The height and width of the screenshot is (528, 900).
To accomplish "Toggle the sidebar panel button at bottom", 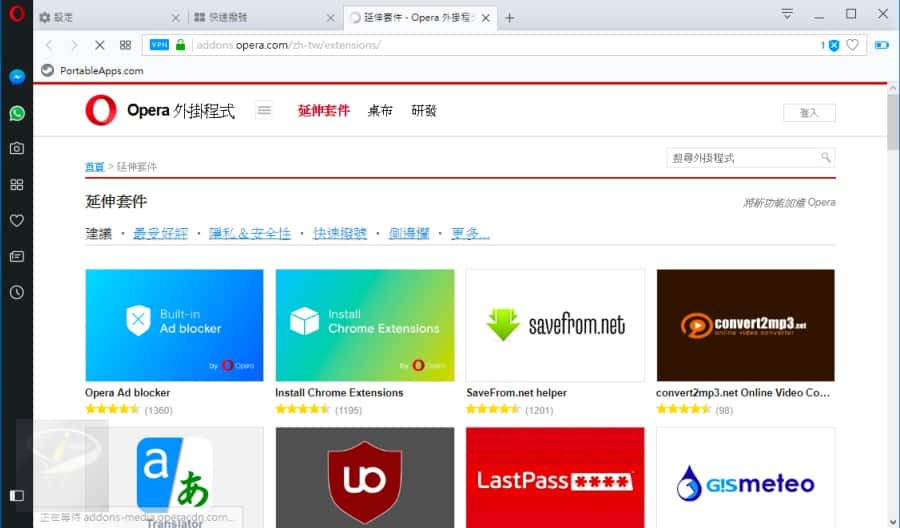I will tap(17, 495).
